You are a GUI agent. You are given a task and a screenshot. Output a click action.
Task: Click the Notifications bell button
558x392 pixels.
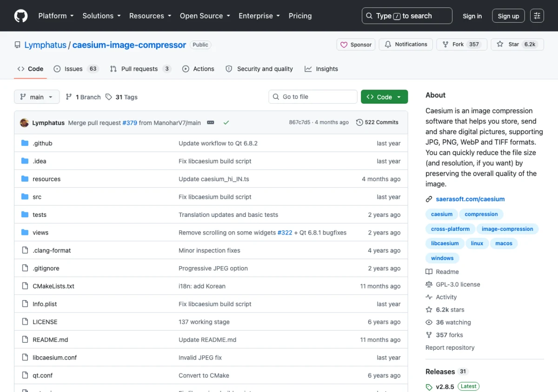(406, 45)
